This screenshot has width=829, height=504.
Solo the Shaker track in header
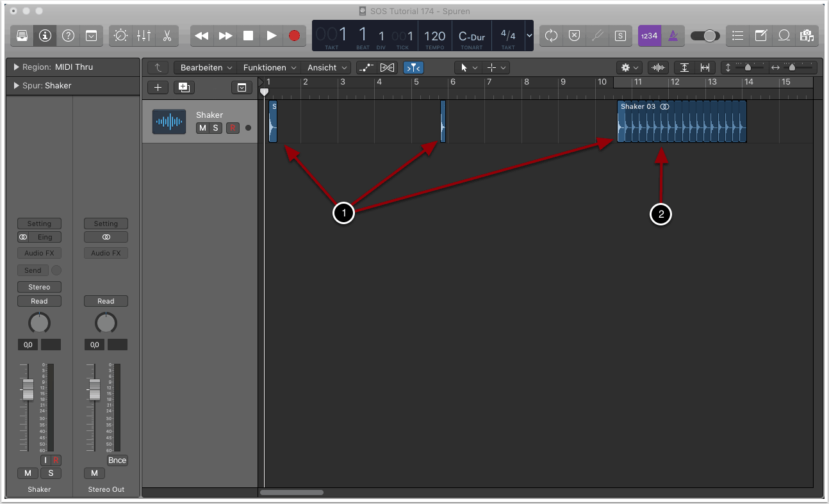click(215, 128)
